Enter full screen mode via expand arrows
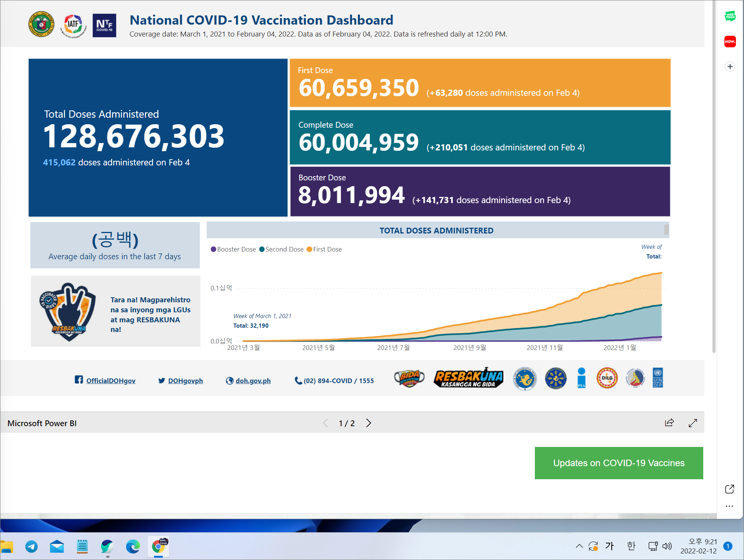Screen dimensions: 744x560 (693, 423)
